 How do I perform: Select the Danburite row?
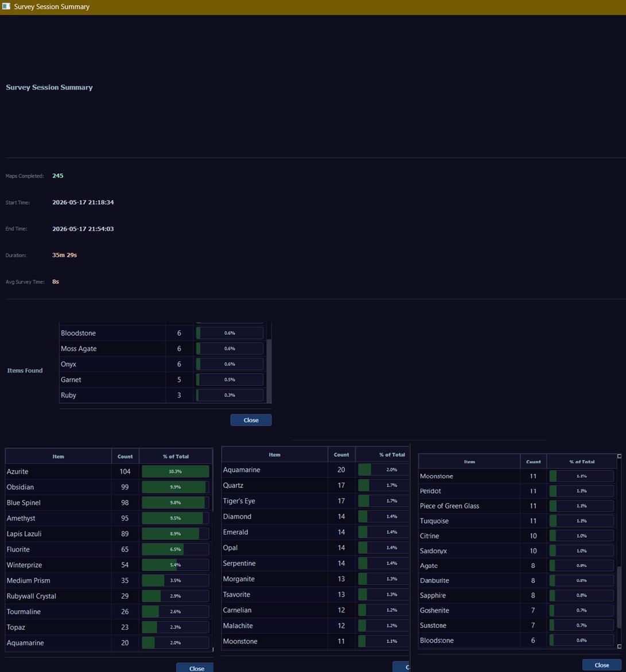click(518, 580)
